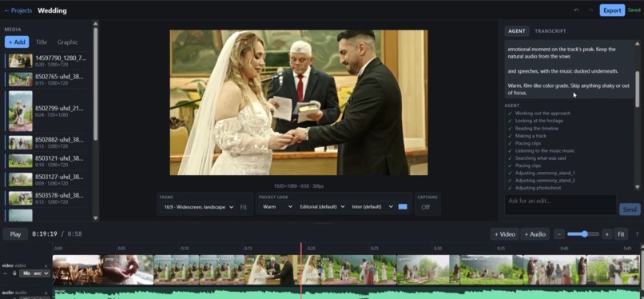This screenshot has height=299, width=644.
Task: Zoom in the timeline with plus button
Action: click(x=606, y=234)
